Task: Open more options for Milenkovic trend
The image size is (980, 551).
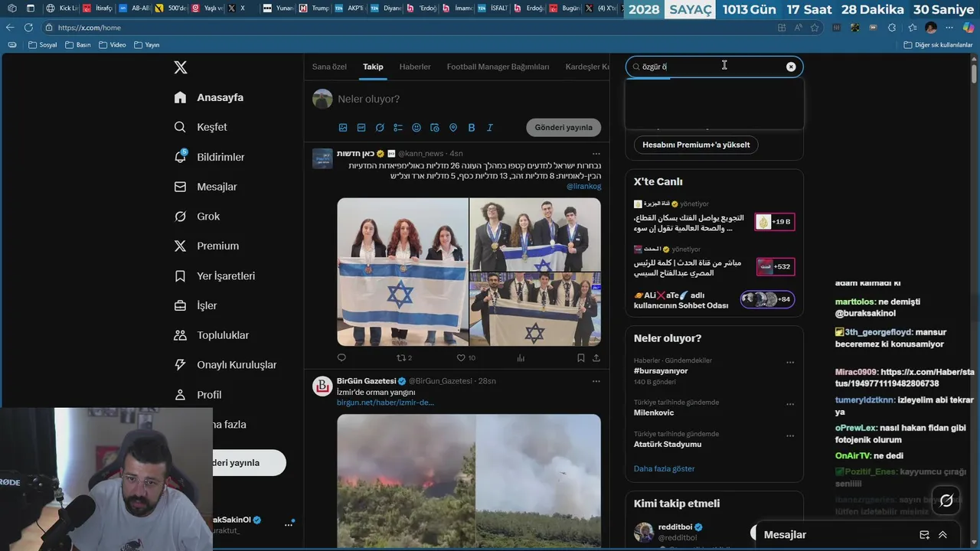Action: pos(790,404)
